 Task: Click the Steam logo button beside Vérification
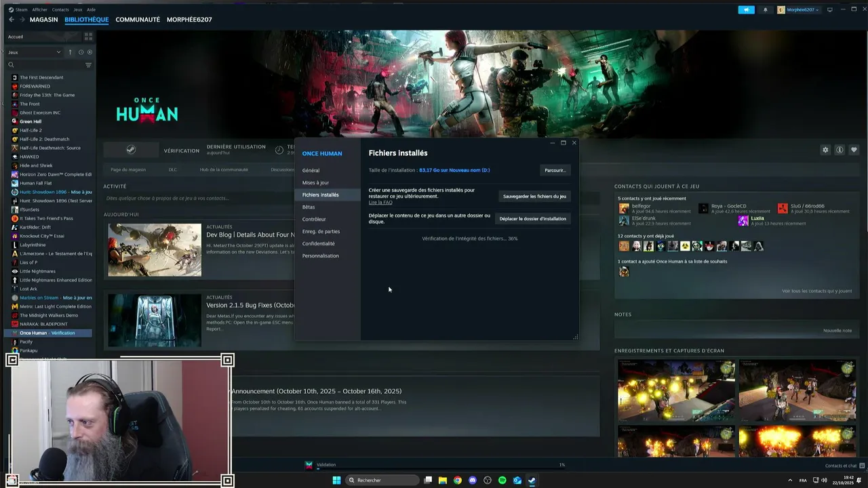click(131, 150)
